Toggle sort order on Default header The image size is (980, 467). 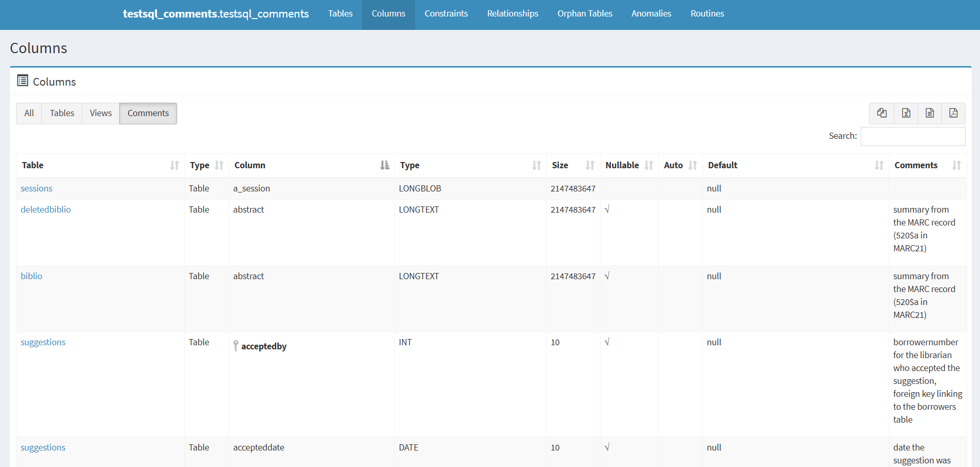click(879, 165)
